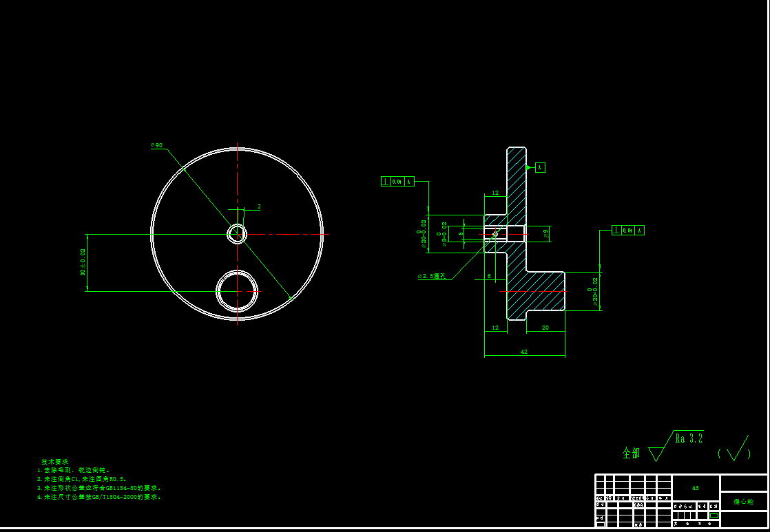
Task: Pick the large eccentric hole circle in front view
Action: (237, 291)
